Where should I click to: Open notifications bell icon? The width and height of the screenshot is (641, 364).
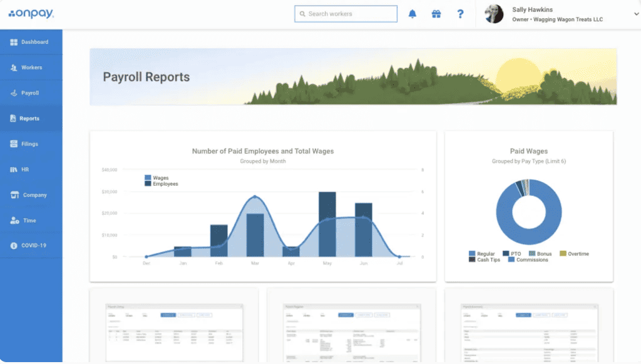(412, 14)
